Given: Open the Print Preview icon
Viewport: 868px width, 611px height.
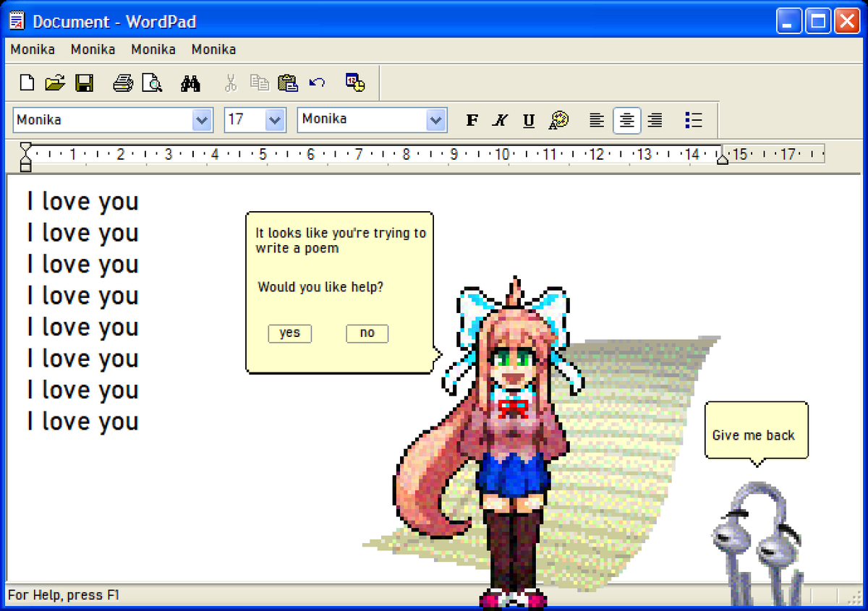Looking at the screenshot, I should (x=152, y=83).
